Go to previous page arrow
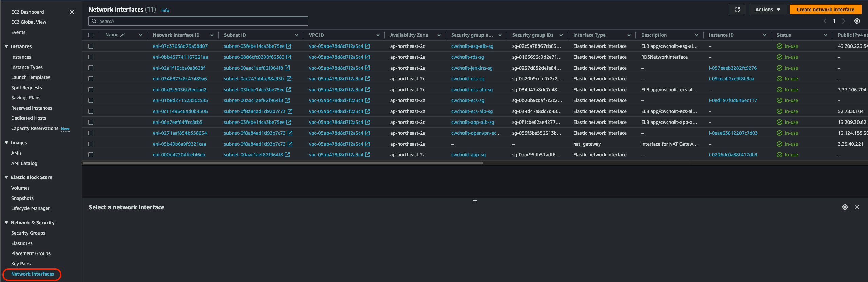Viewport: 868px width, 282px height. point(825,21)
